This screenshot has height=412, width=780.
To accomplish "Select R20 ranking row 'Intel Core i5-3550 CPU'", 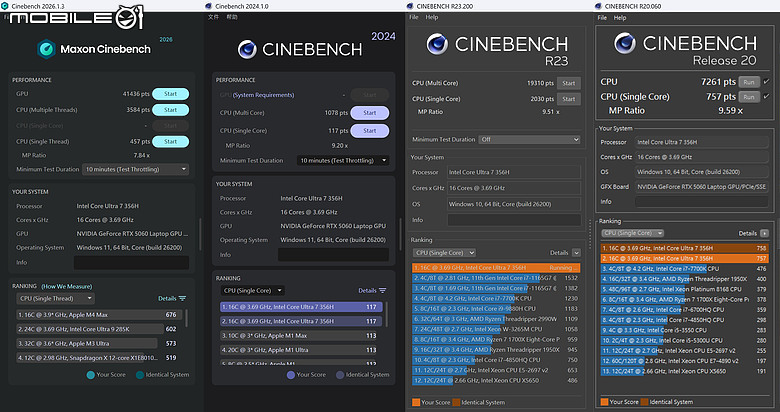I will click(x=684, y=330).
